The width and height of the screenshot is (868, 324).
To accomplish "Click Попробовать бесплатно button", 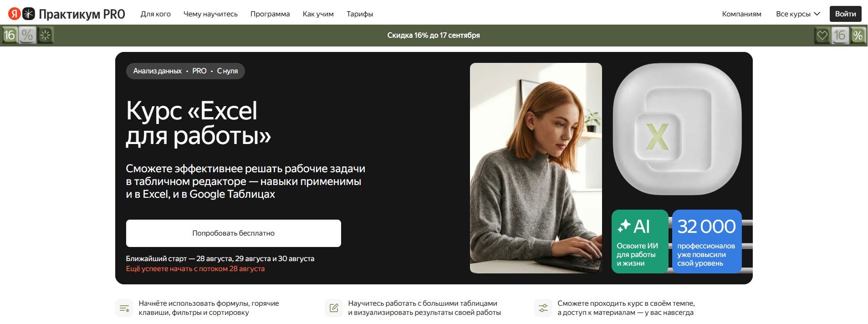I will (x=233, y=233).
